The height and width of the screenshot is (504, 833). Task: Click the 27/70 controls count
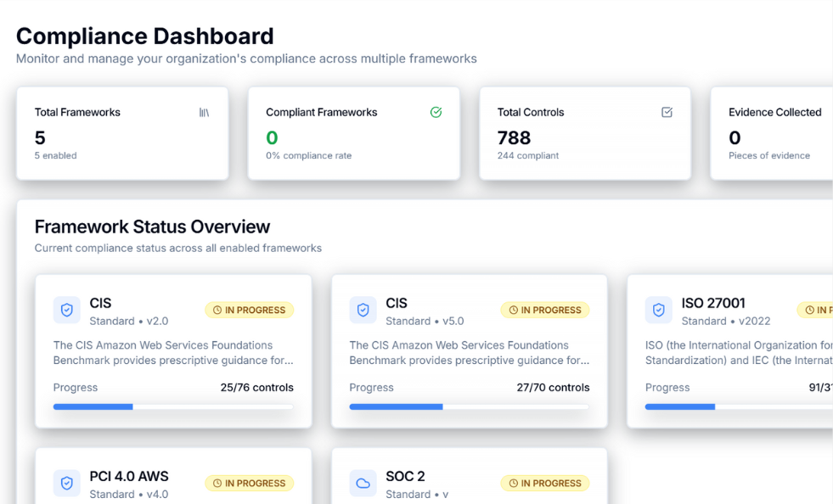coord(552,388)
